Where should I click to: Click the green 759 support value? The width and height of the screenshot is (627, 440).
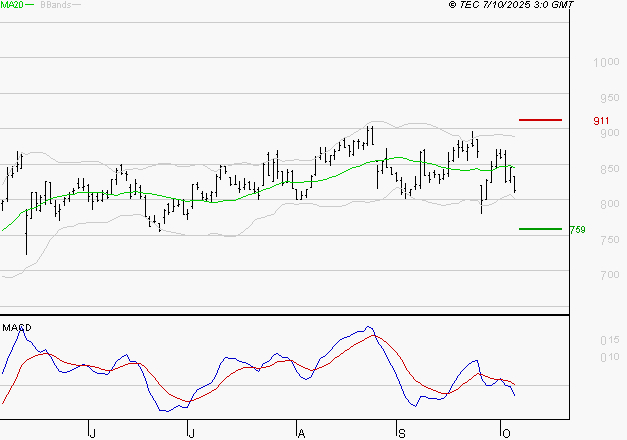pyautogui.click(x=577, y=230)
